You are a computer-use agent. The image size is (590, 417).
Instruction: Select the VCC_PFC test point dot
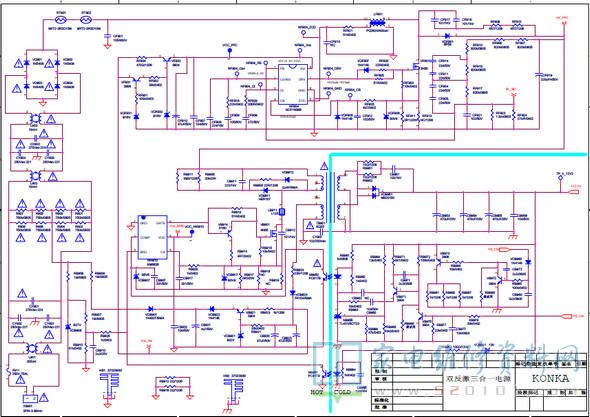tap(230, 50)
